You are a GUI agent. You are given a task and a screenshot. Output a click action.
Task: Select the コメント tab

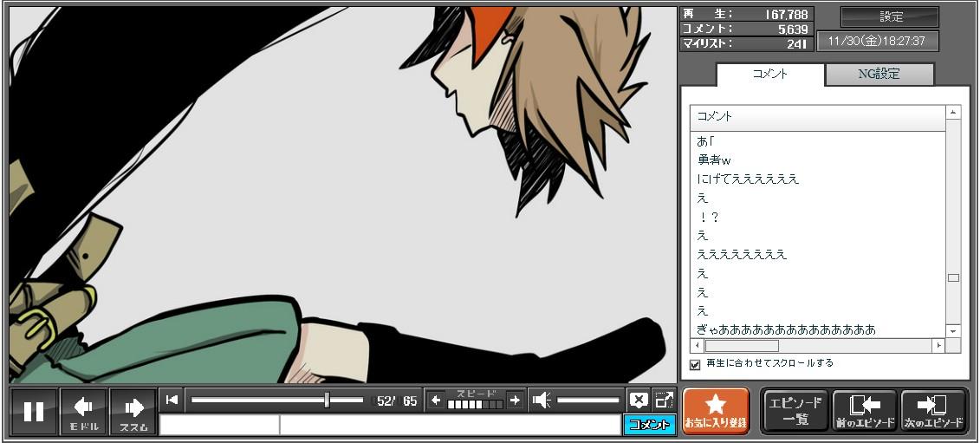pyautogui.click(x=769, y=75)
